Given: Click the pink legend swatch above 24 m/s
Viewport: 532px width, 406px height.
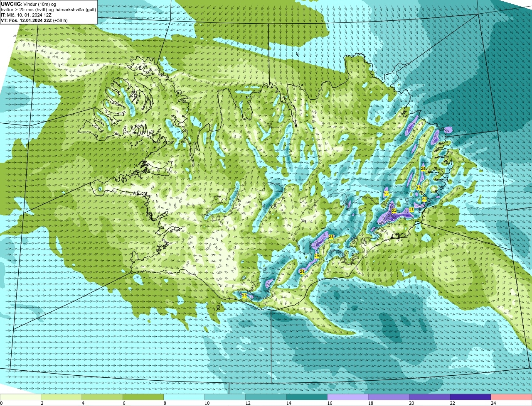Looking at the screenshot, I should [512, 397].
